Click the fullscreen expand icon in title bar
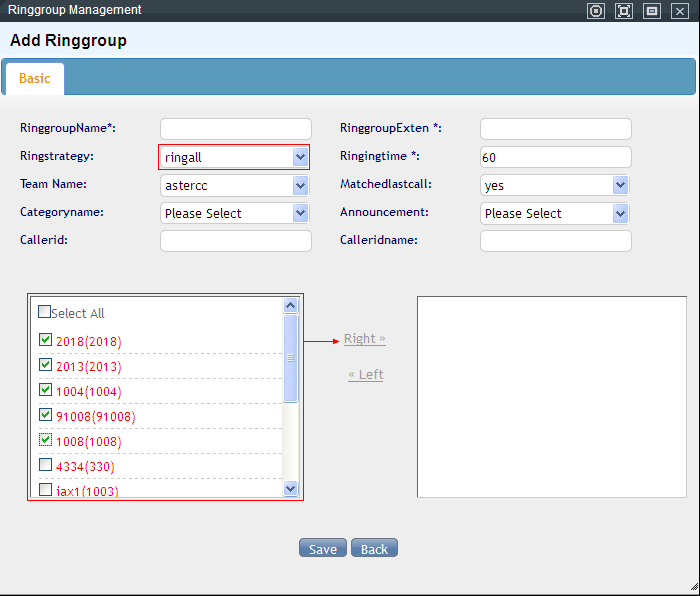This screenshot has width=700, height=596. 624,11
